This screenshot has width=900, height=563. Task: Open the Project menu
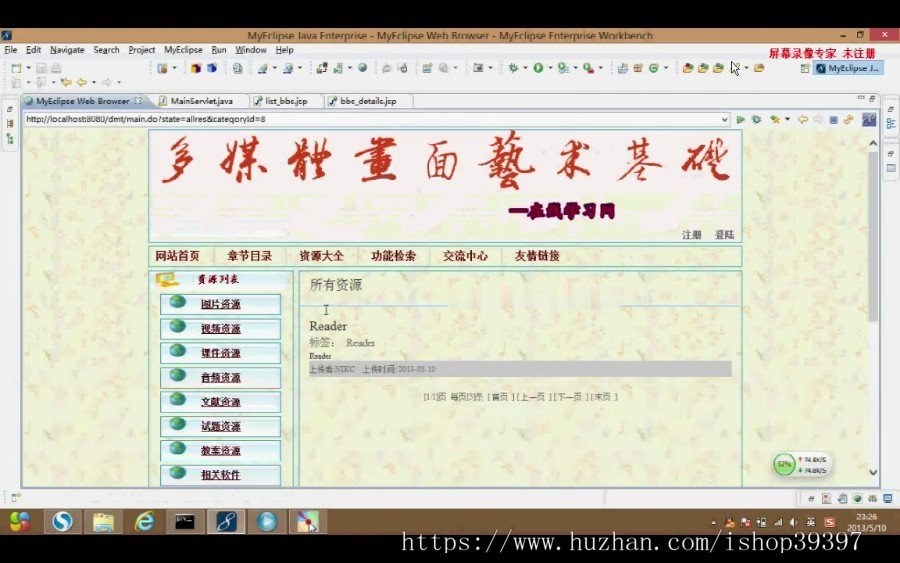click(x=142, y=50)
